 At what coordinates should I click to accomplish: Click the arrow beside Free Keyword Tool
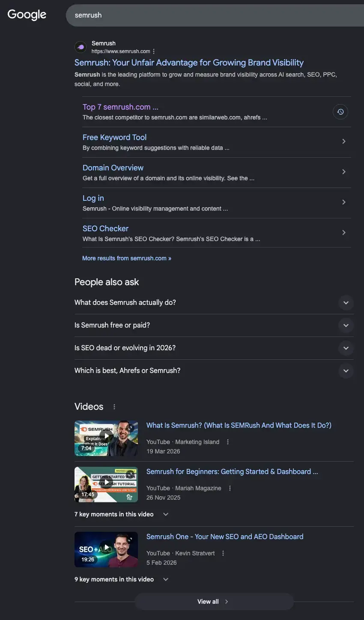click(x=344, y=141)
